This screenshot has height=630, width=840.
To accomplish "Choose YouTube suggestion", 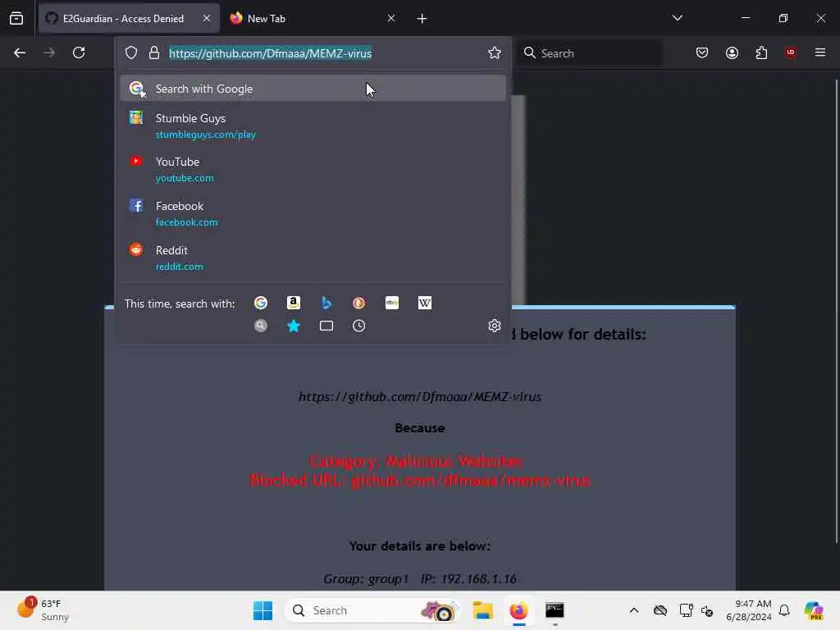I will pyautogui.click(x=313, y=169).
